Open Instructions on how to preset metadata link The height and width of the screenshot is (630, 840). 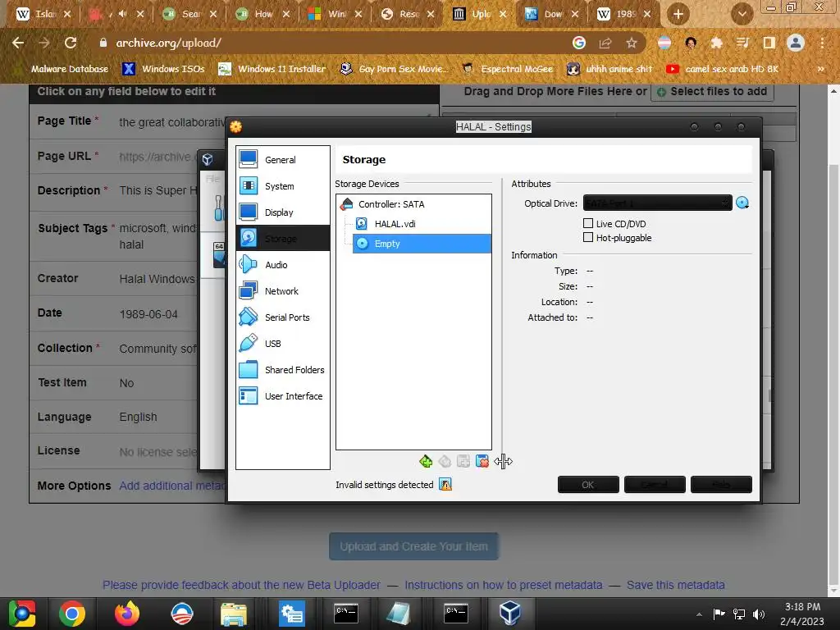(x=504, y=585)
